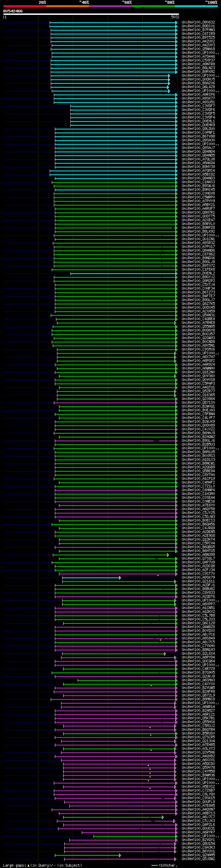Click hit label UniRef100_Q59V78

pyautogui.click(x=198, y=768)
